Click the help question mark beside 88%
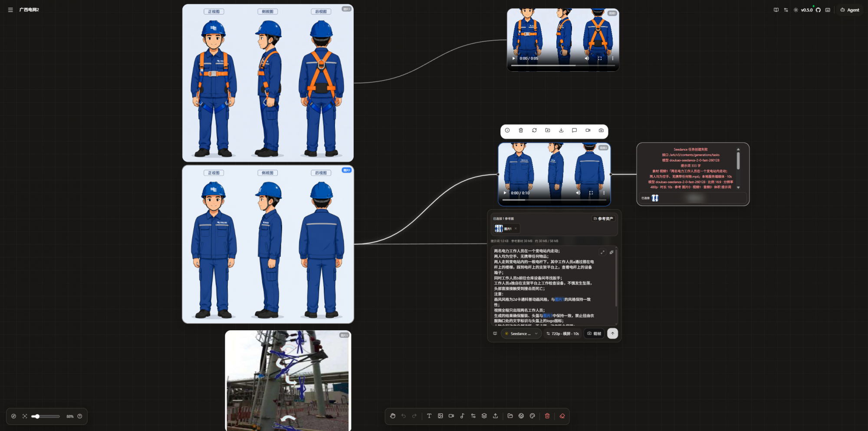Image resolution: width=868 pixels, height=431 pixels. coord(80,416)
